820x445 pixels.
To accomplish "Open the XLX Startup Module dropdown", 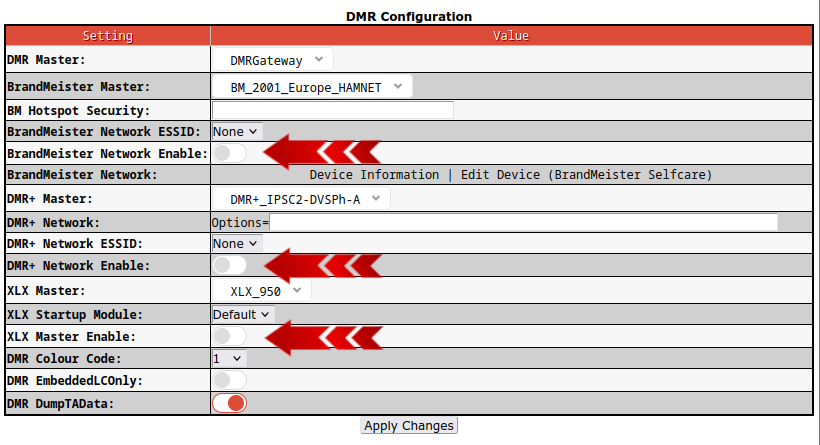I will point(242,314).
